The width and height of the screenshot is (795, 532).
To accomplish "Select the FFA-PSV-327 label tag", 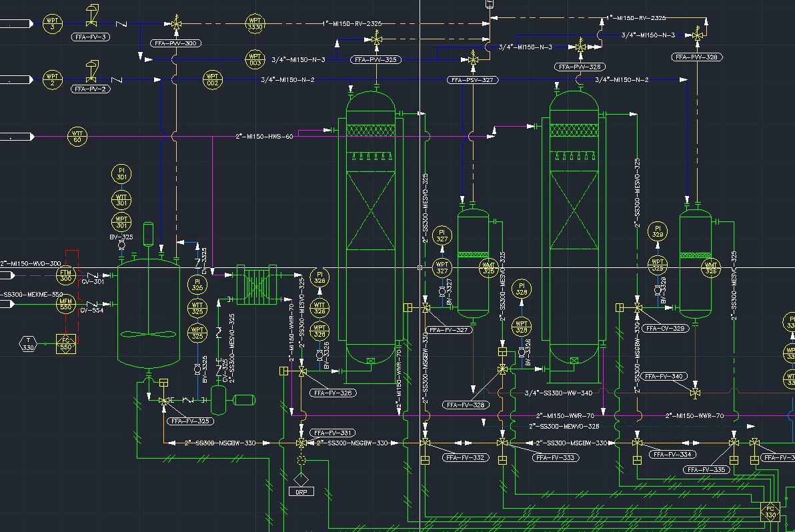I will 472,80.
